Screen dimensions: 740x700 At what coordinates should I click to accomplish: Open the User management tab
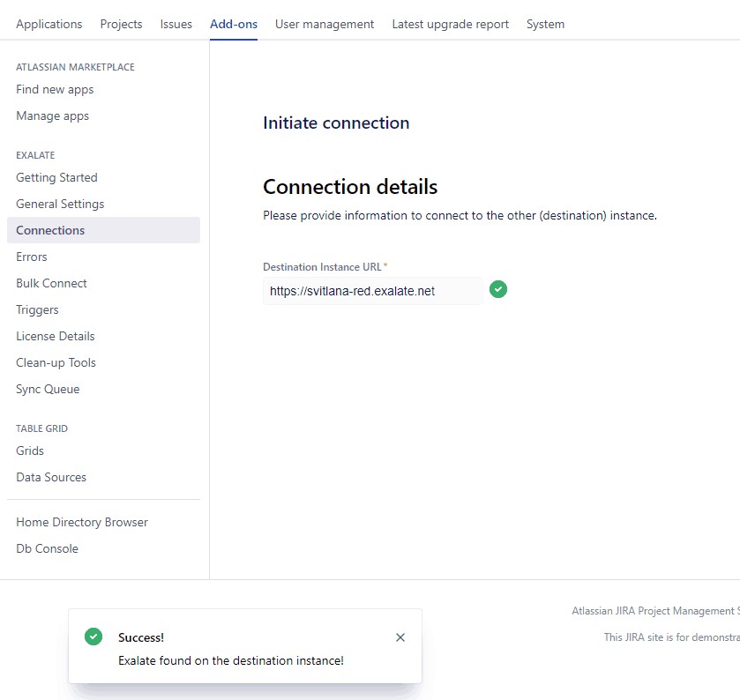point(325,24)
